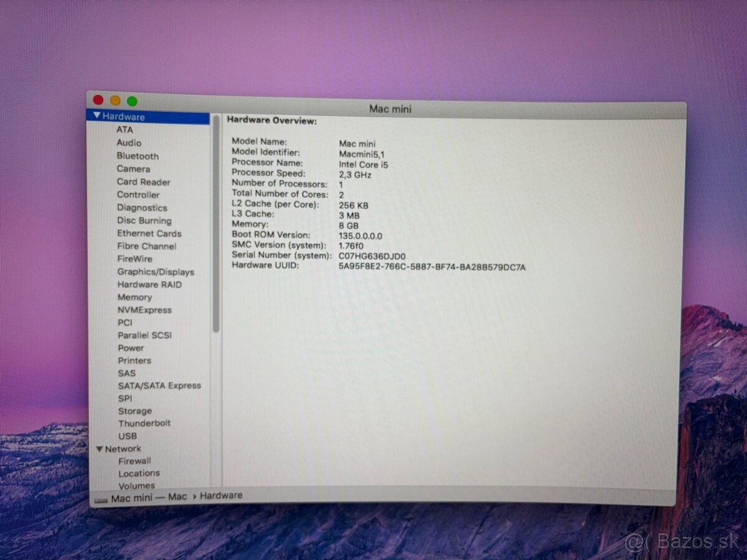Select Bluetooth in the Hardware sidebar
Viewport: 747px width, 560px height.
pyautogui.click(x=136, y=156)
